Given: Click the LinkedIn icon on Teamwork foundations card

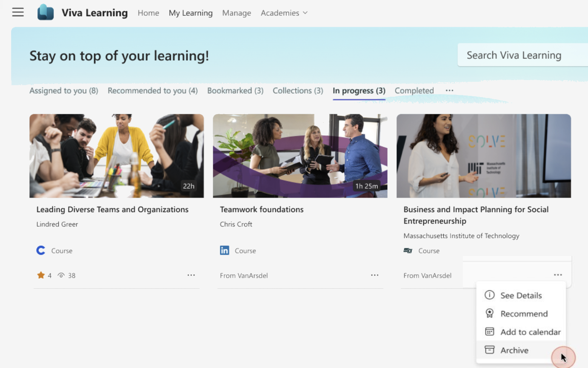Looking at the screenshot, I should tap(224, 250).
